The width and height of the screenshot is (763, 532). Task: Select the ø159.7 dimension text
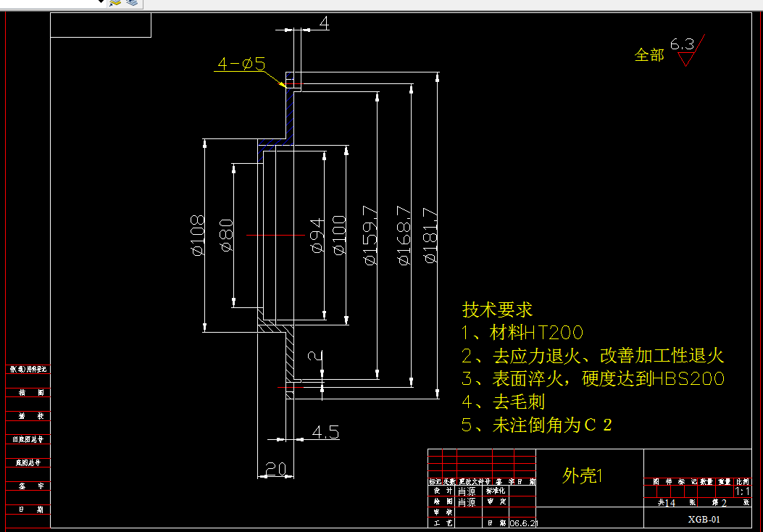pyautogui.click(x=370, y=236)
